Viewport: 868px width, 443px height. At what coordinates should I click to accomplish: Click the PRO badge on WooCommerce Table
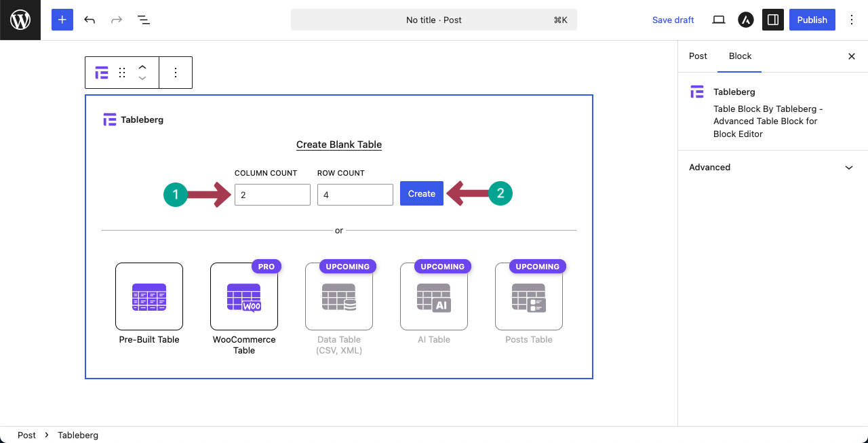267,267
